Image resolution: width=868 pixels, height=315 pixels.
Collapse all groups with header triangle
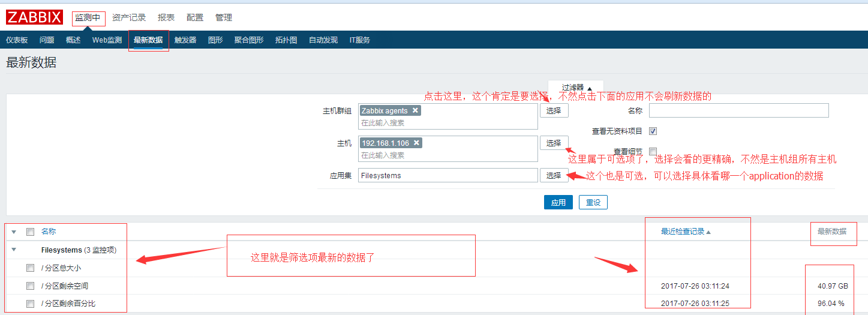point(14,232)
